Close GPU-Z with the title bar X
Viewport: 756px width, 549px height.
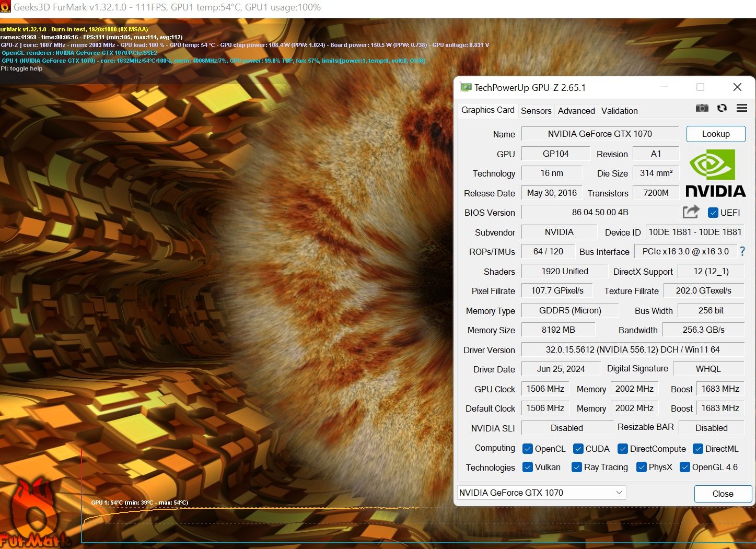point(737,87)
